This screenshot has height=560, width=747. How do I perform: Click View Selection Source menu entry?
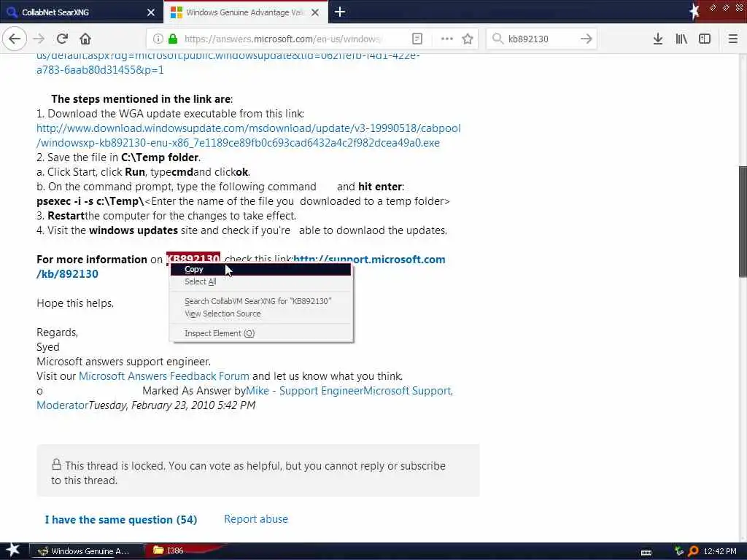pos(260,314)
